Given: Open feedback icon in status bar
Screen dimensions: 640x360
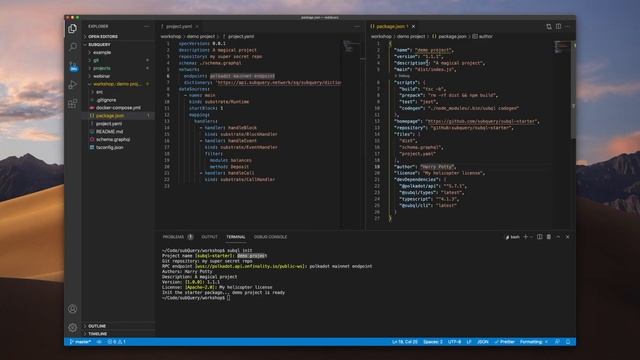Looking at the screenshot, I should pyautogui.click(x=557, y=342).
